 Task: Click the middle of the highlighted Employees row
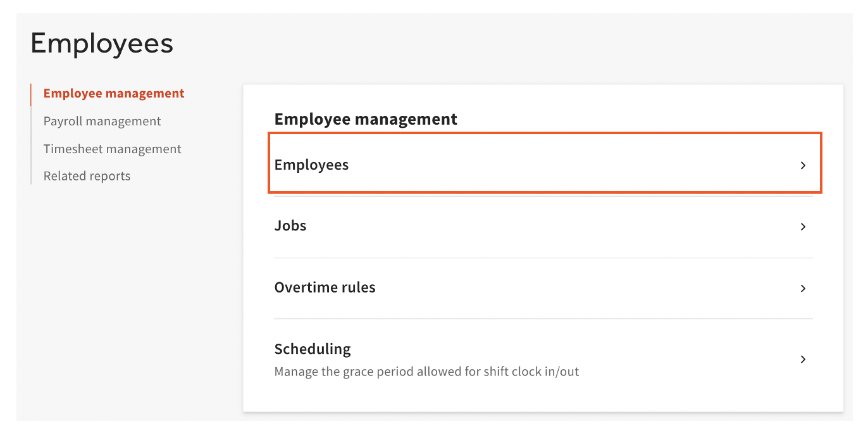coord(544,165)
